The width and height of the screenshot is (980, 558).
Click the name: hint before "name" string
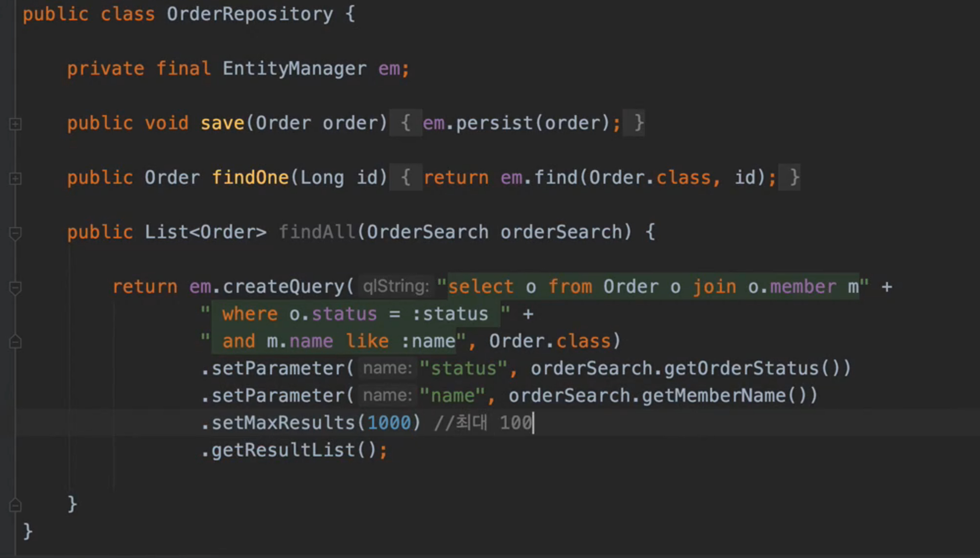(x=388, y=396)
